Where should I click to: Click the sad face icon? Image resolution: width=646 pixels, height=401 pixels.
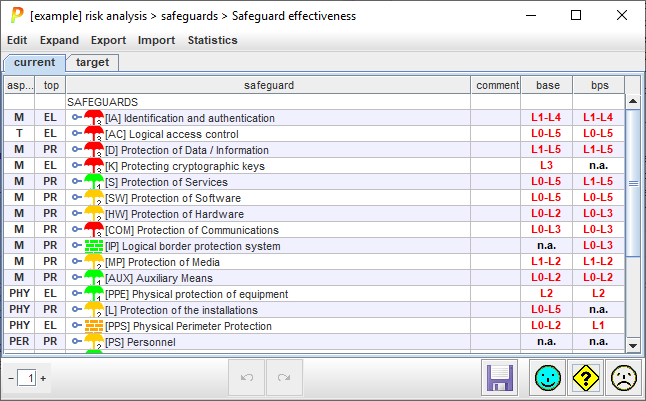pyautogui.click(x=625, y=378)
